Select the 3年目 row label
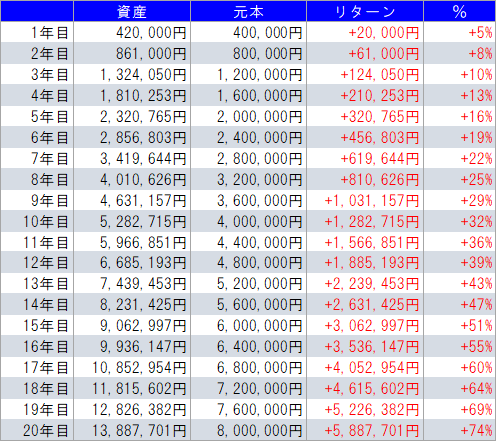This screenshot has width=497, height=442. point(49,74)
